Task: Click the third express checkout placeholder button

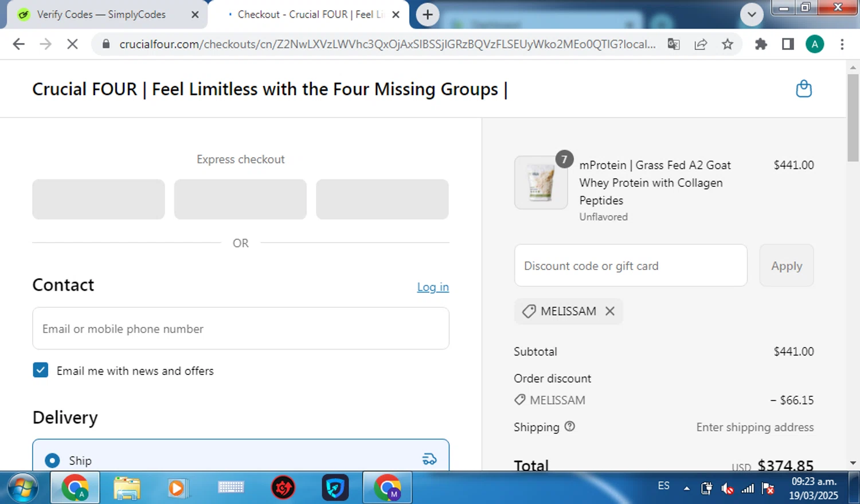Action: click(x=382, y=199)
